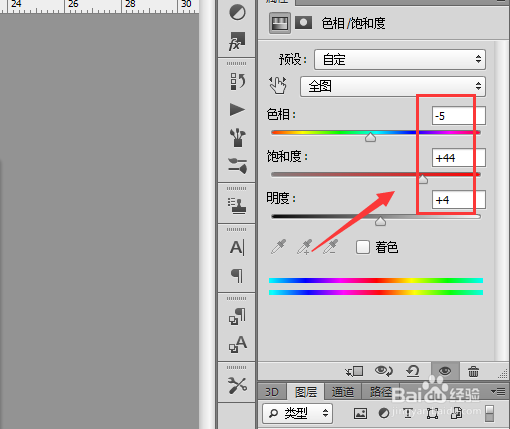This screenshot has width=510, height=429.
Task: Click the lower color spectrum bar
Action: point(376,292)
